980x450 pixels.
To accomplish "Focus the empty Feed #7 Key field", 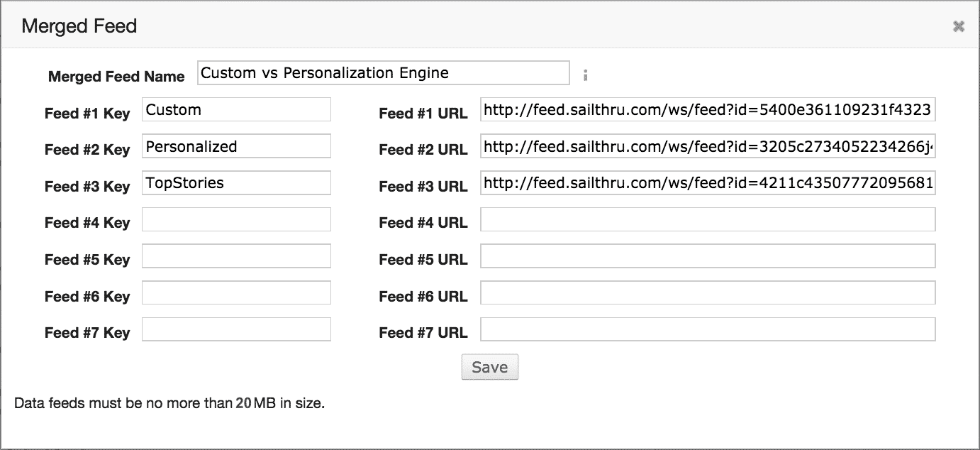I will pos(236,329).
